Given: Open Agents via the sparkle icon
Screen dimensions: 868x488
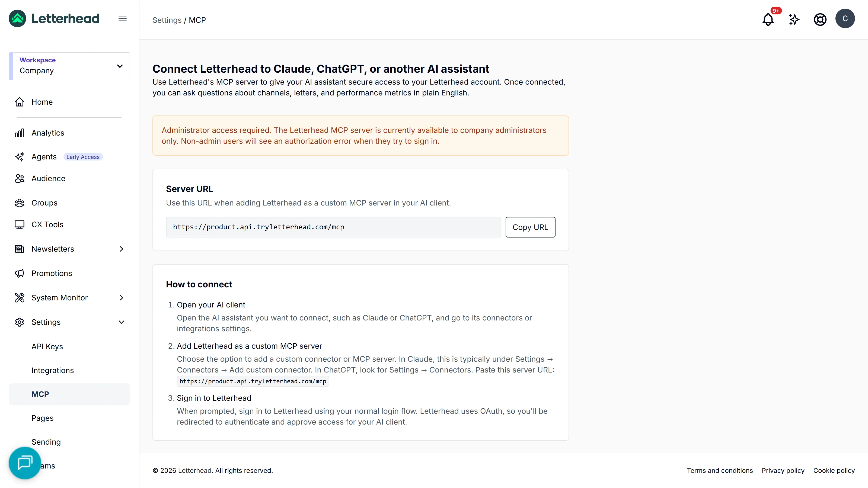Looking at the screenshot, I should click(20, 157).
